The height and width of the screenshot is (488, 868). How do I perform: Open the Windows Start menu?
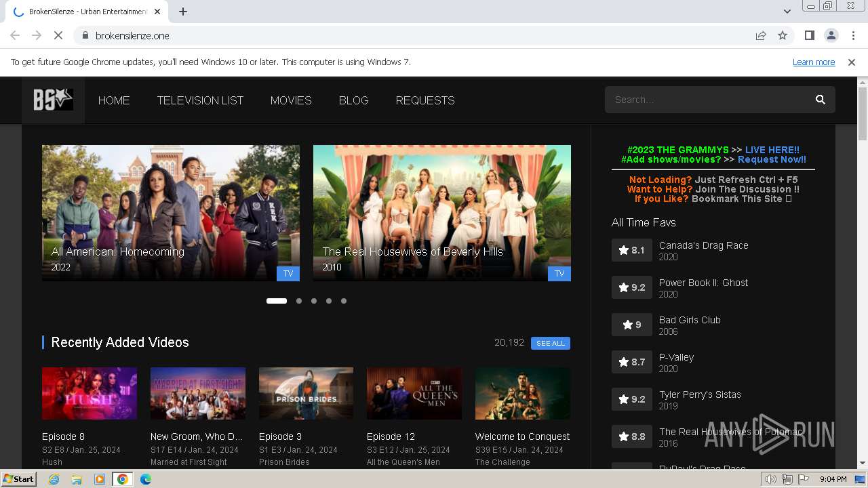click(x=19, y=479)
